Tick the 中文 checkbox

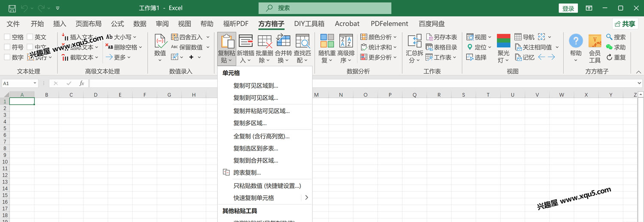[30, 47]
